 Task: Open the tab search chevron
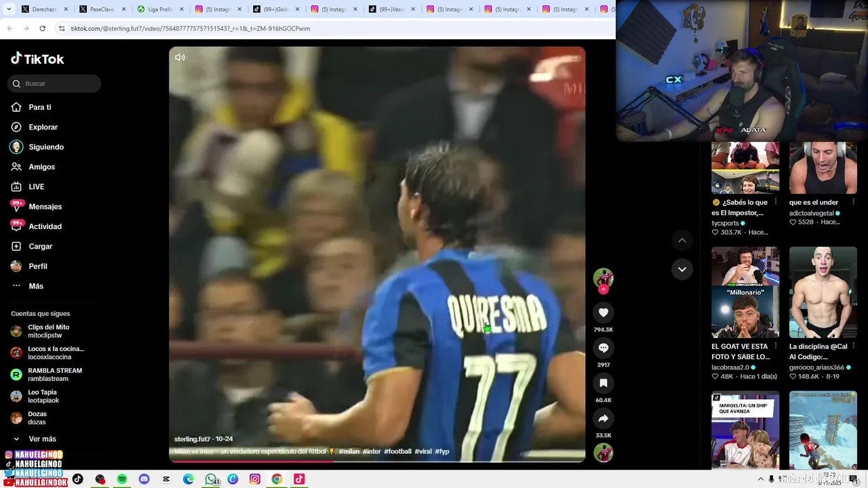pyautogui.click(x=8, y=9)
